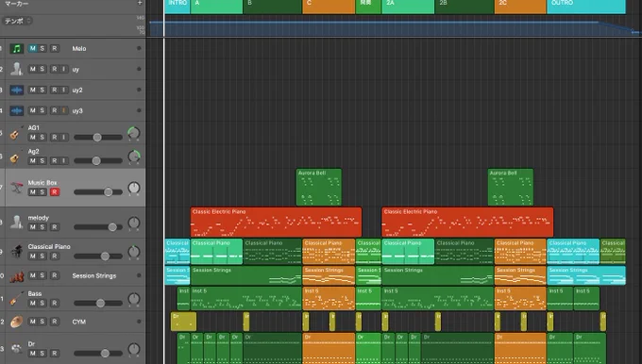Select the A arrangement marker
The height and width of the screenshot is (364, 642).
(x=216, y=7)
